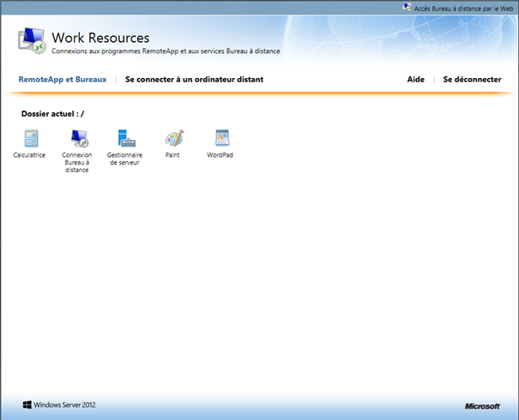Click the Work Resources heading text
Viewport: 519px width, 420px height.
pos(100,38)
